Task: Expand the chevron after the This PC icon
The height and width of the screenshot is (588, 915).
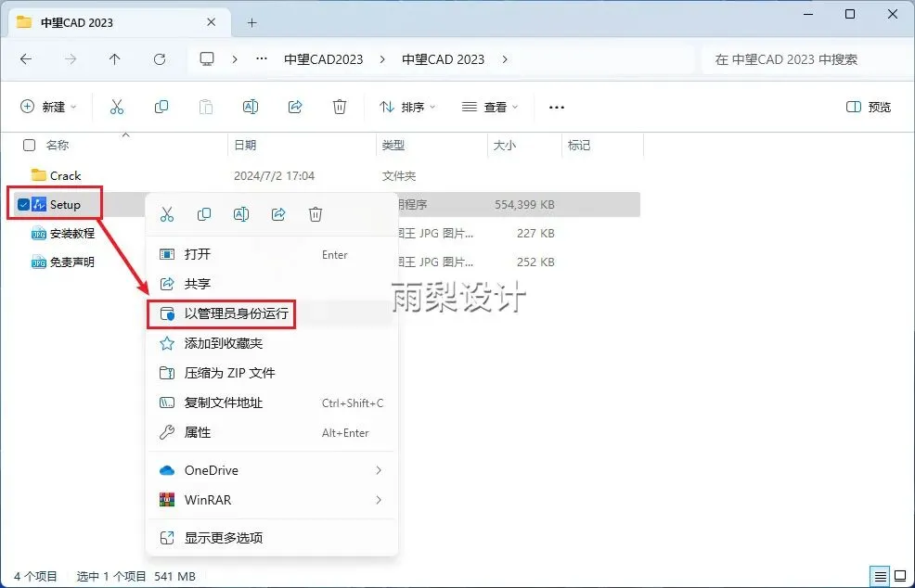Action: tap(235, 59)
